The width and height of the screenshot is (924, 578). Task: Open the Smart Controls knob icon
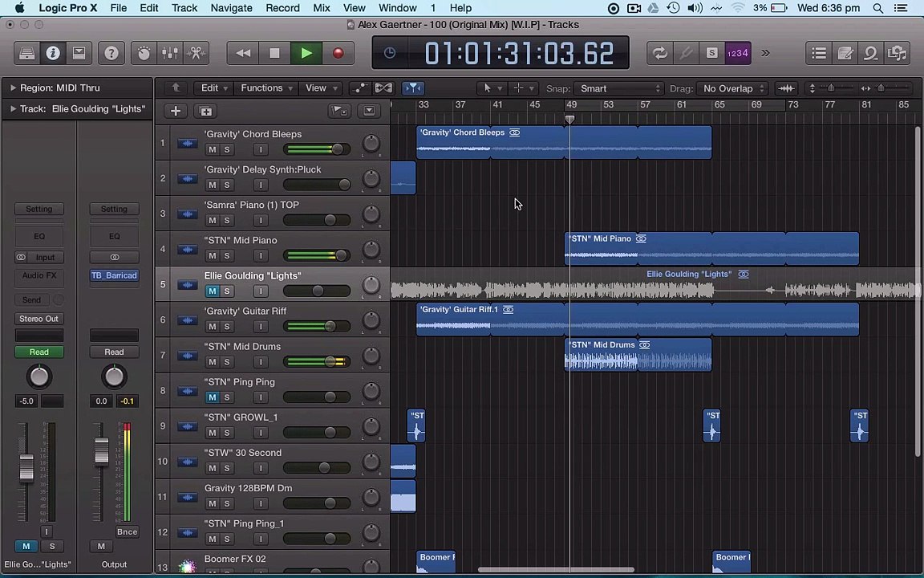coord(144,53)
